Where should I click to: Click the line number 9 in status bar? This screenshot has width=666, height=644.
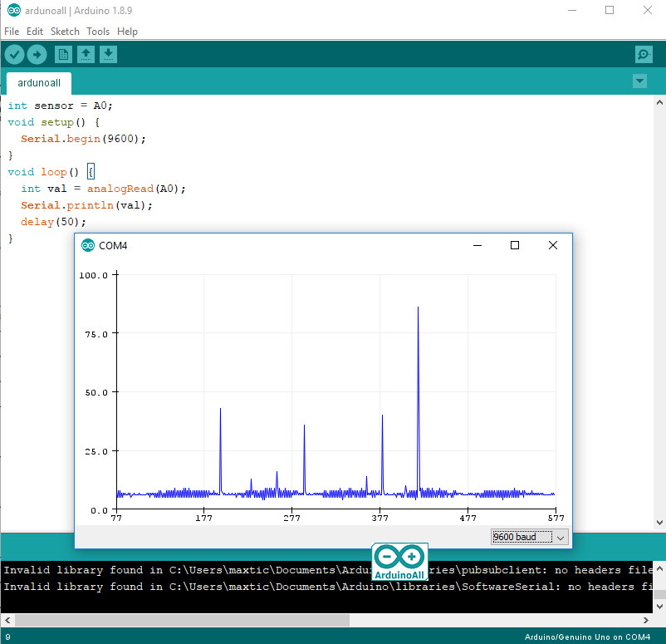[7, 637]
